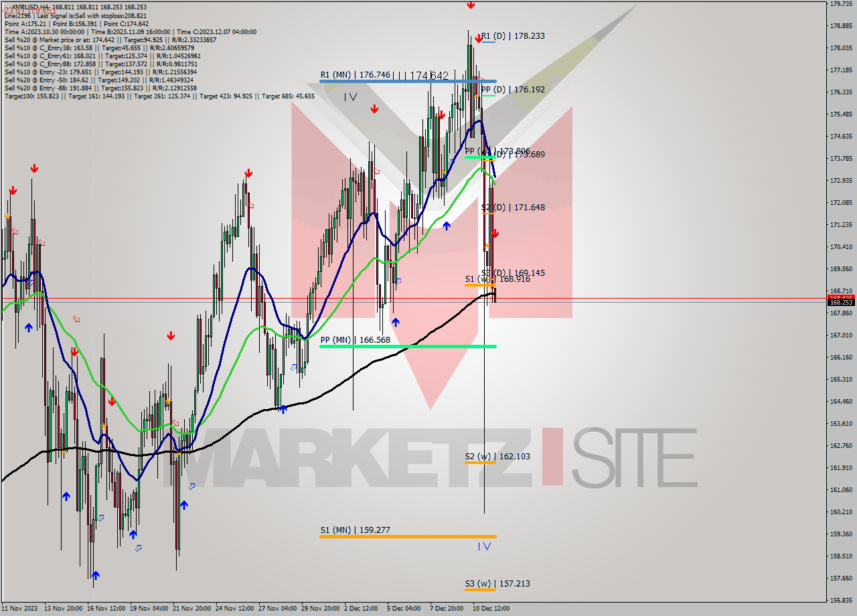Click 161.060 on the price axis

coord(841,490)
